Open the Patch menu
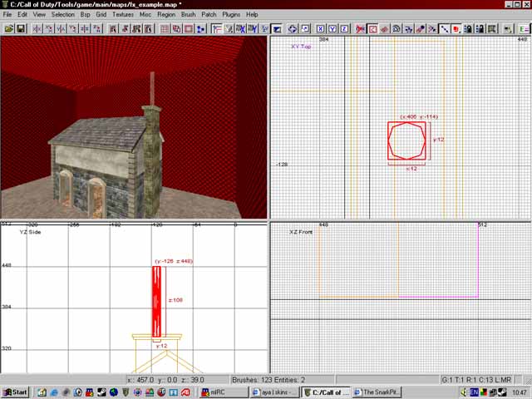This screenshot has height=399, width=532. pos(209,14)
